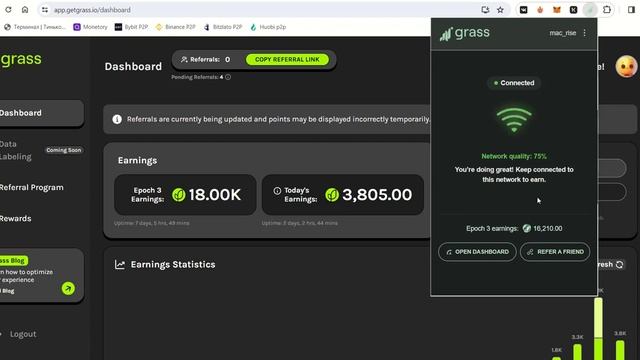Image resolution: width=640 pixels, height=360 pixels.
Task: Click OPEN DASHBOARD in the popup
Action: tap(477, 252)
